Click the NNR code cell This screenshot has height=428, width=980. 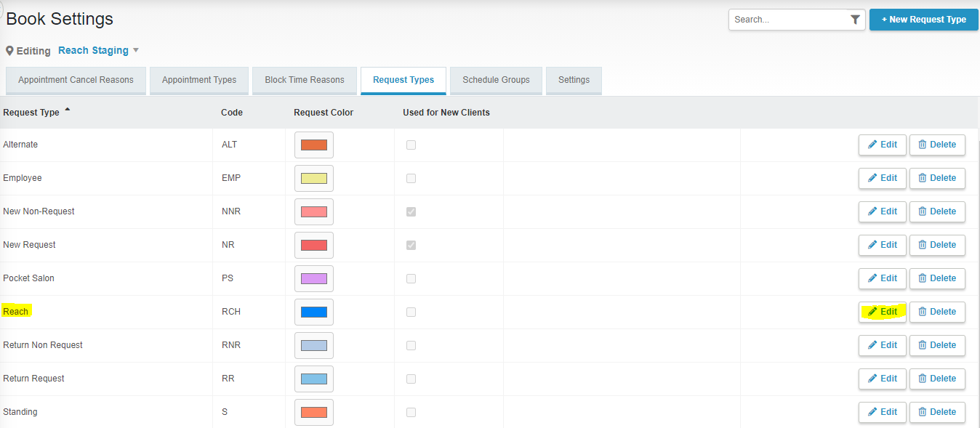click(x=231, y=211)
